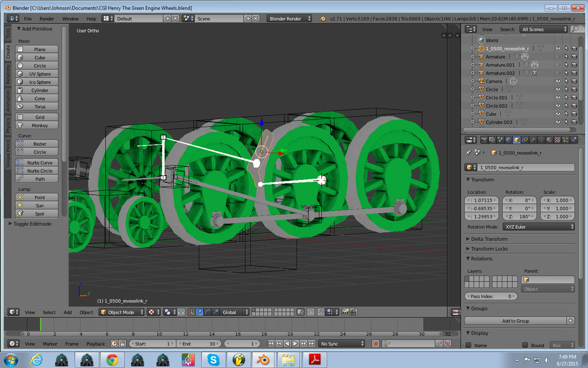Open Google Chrome from the taskbar

click(112, 360)
